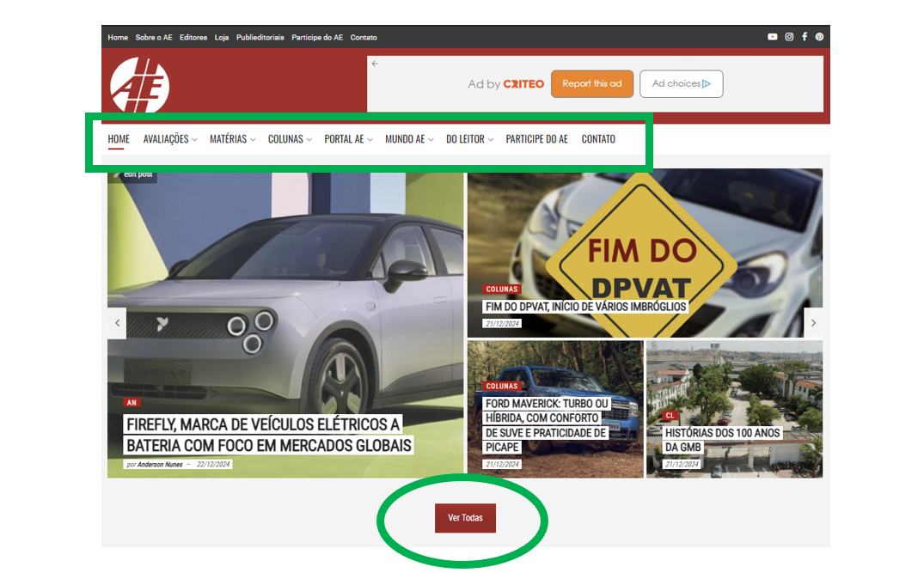Click the ad back arrow icon
Image resolution: width=924 pixels, height=573 pixels.
coord(375,64)
